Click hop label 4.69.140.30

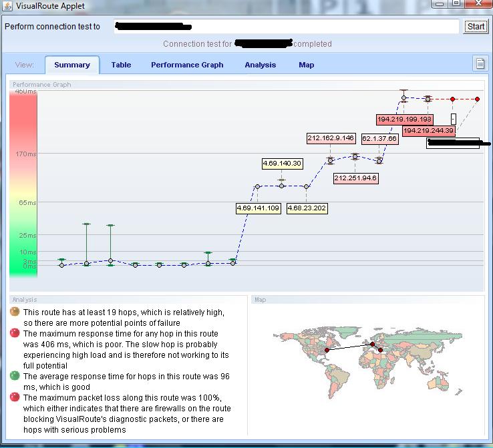282,164
